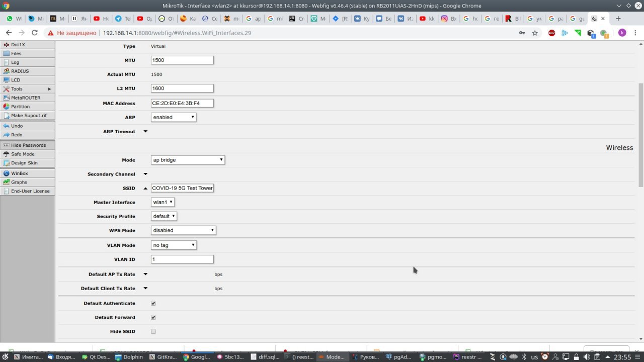Click the SSID text field
Screen dimensions: 644x362
coord(182,188)
